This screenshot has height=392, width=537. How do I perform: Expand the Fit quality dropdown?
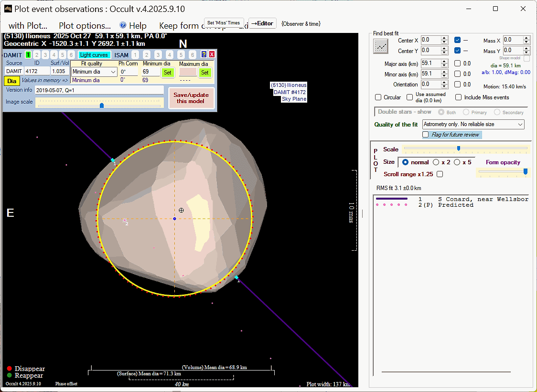pos(94,72)
